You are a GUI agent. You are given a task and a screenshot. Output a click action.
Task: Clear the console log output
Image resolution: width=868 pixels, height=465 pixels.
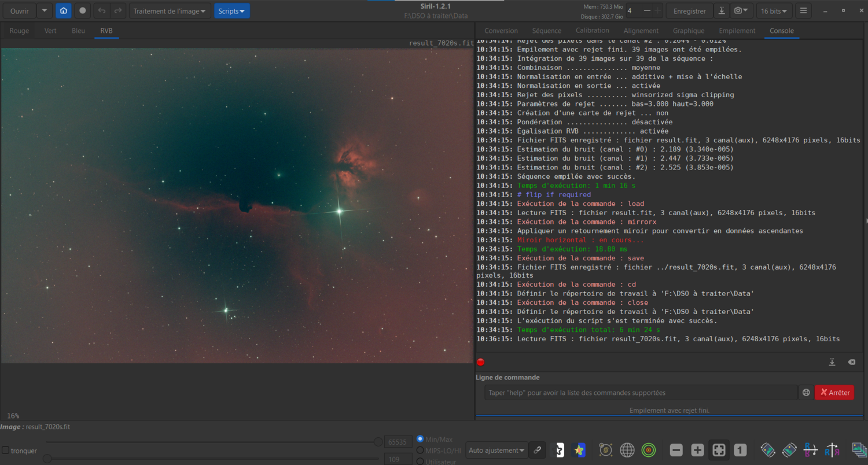[x=851, y=362]
